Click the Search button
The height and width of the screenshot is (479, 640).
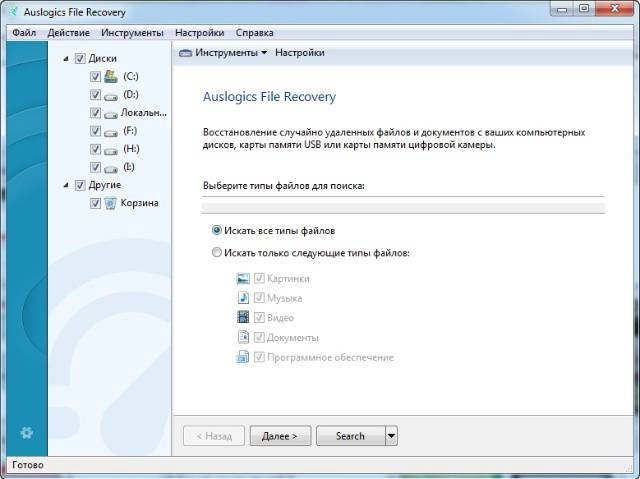click(x=351, y=436)
